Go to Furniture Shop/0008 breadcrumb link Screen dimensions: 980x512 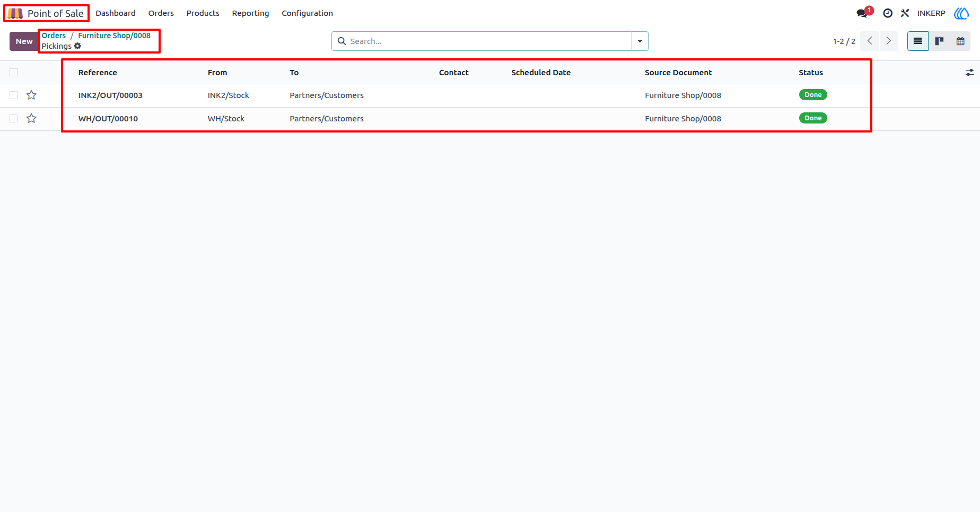point(114,36)
